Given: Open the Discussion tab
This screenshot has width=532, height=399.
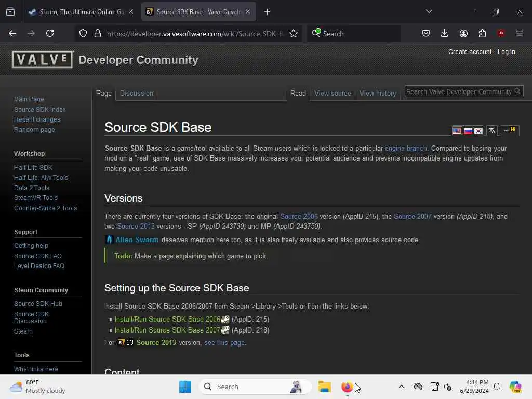Looking at the screenshot, I should pyautogui.click(x=137, y=94).
